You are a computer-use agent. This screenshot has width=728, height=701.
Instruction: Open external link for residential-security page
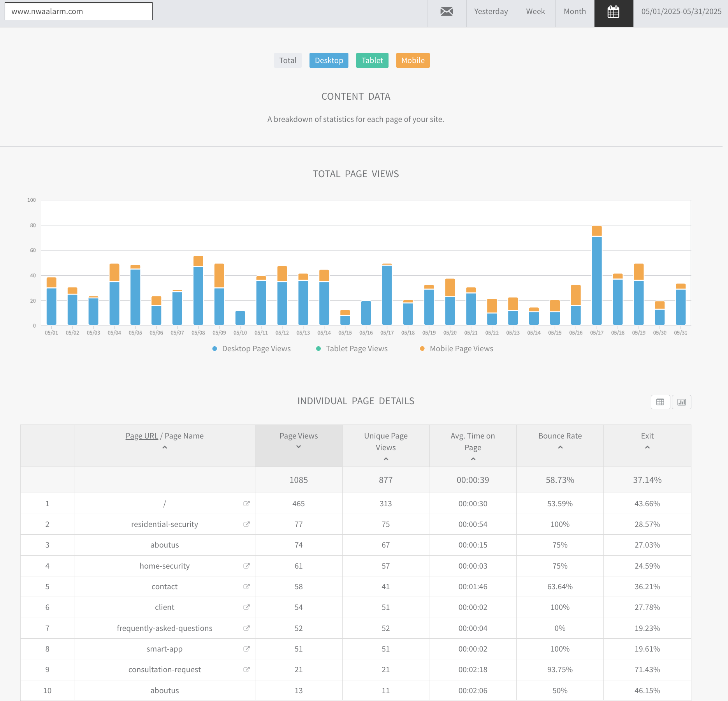tap(246, 524)
